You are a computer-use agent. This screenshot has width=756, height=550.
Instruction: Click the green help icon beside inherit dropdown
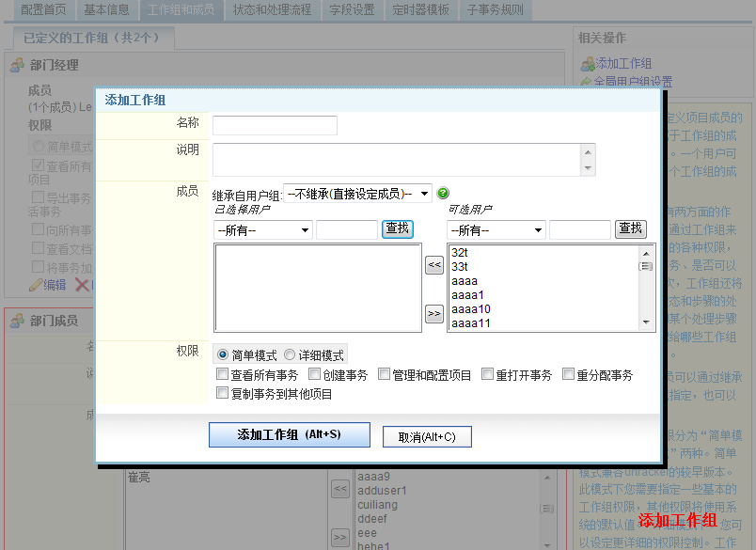pyautogui.click(x=444, y=194)
